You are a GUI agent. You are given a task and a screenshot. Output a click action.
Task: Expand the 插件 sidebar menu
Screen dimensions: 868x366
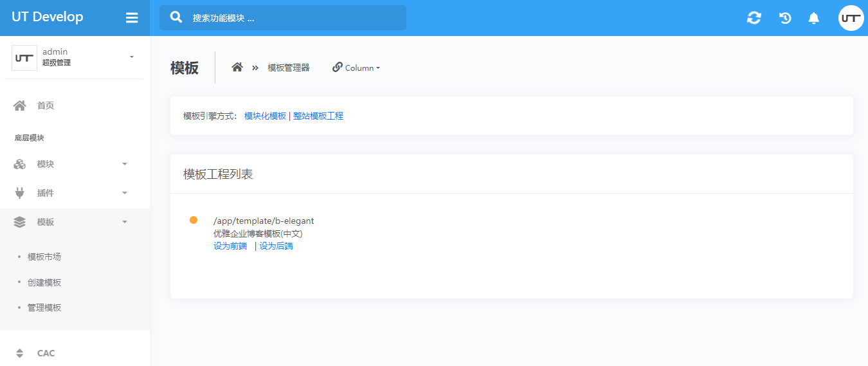point(71,193)
